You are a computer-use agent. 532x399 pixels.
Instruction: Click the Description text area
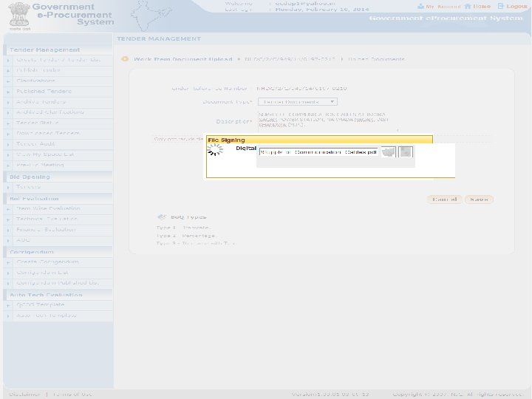tap(328, 121)
